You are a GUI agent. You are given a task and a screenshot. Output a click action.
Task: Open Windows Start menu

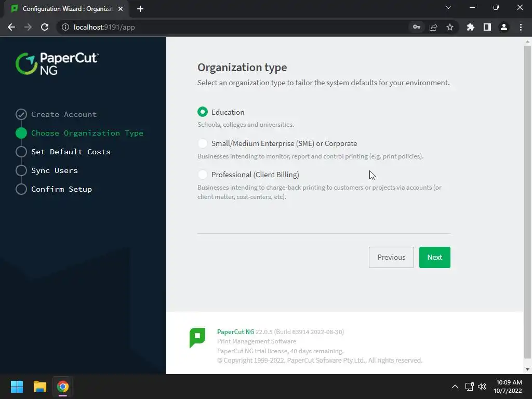[17, 387]
